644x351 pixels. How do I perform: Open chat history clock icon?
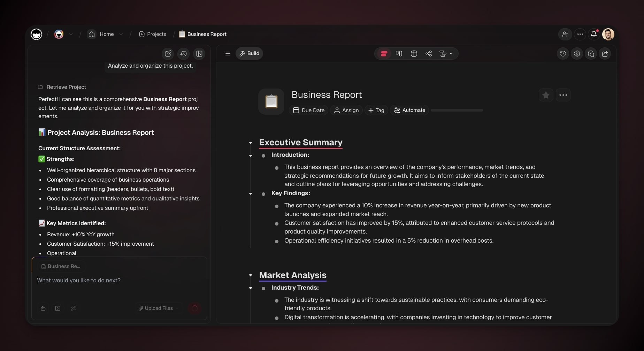coord(184,54)
